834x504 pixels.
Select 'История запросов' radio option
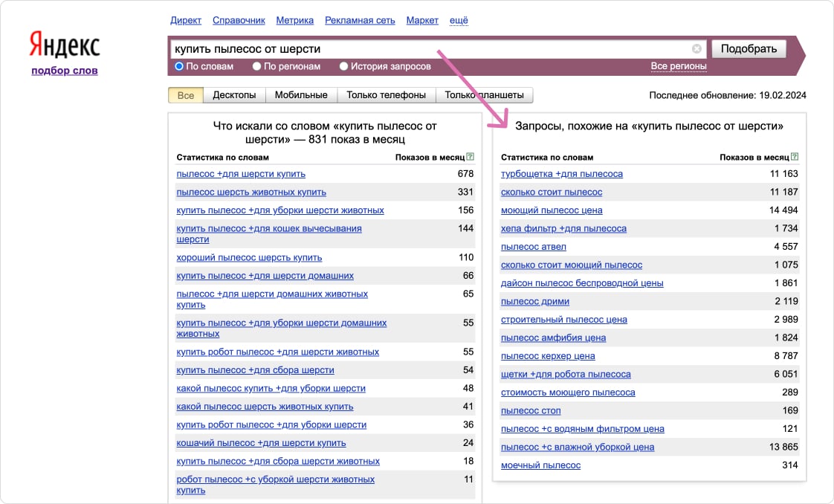(x=344, y=66)
